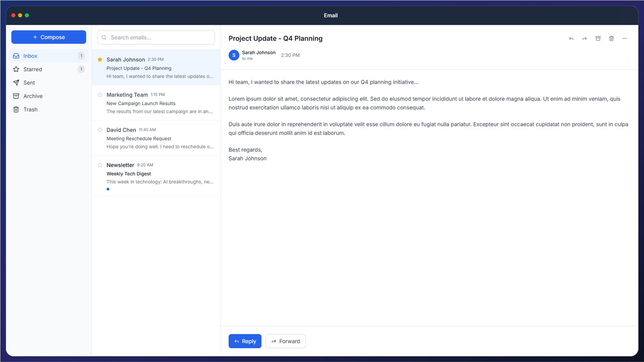Click the Trash bin icon in sidebar

pos(16,110)
